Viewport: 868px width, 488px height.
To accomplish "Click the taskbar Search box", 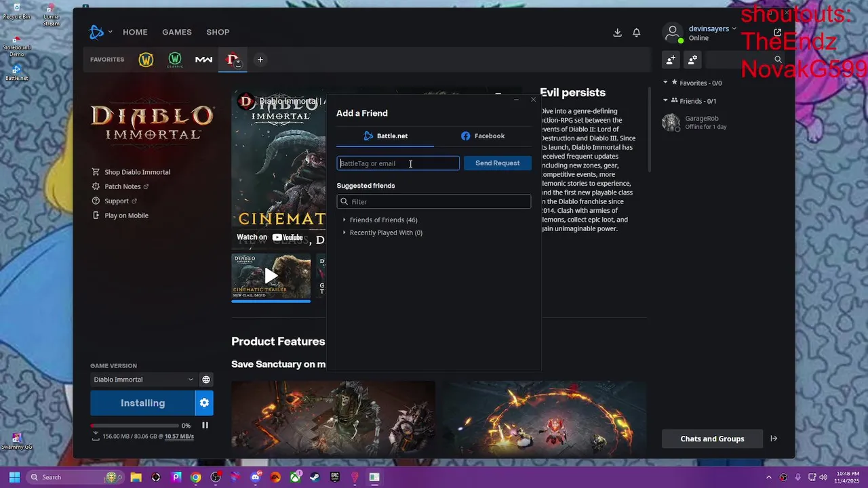I will coord(75,477).
